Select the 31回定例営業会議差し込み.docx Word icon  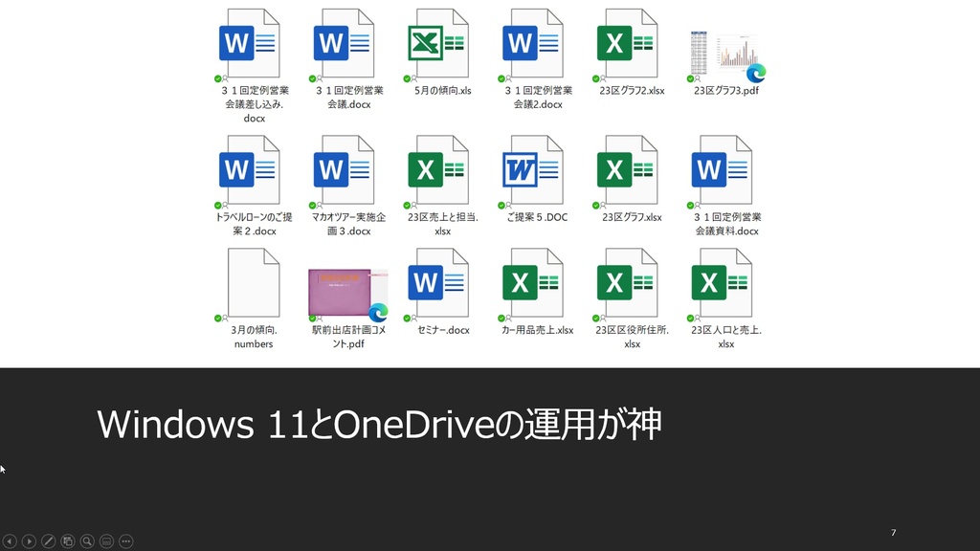point(250,44)
